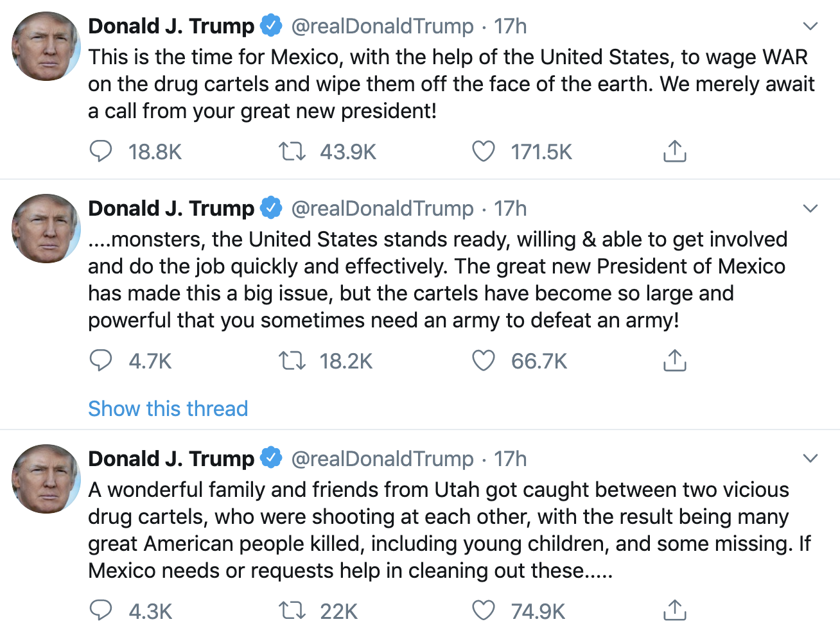Viewport: 840px width, 642px height.
Task: Click the 17h timestamp on second tweet
Action: tap(510, 209)
